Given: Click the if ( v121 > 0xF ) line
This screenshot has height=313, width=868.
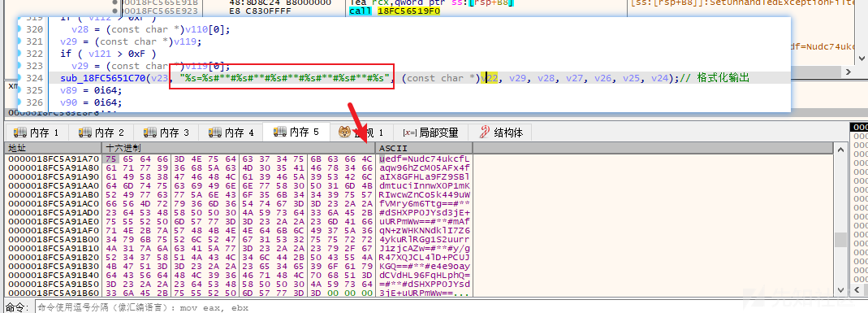Looking at the screenshot, I should tap(108, 54).
